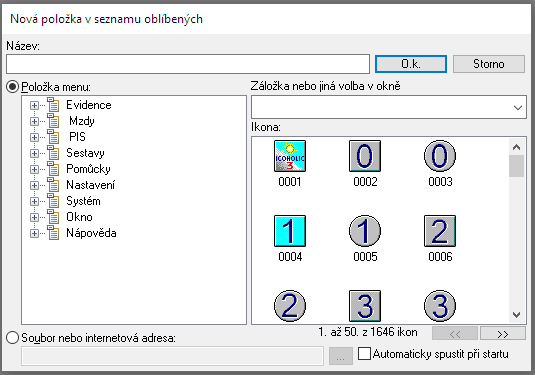
Task: Enable Automaticky spustit při startu checkbox
Action: (364, 354)
